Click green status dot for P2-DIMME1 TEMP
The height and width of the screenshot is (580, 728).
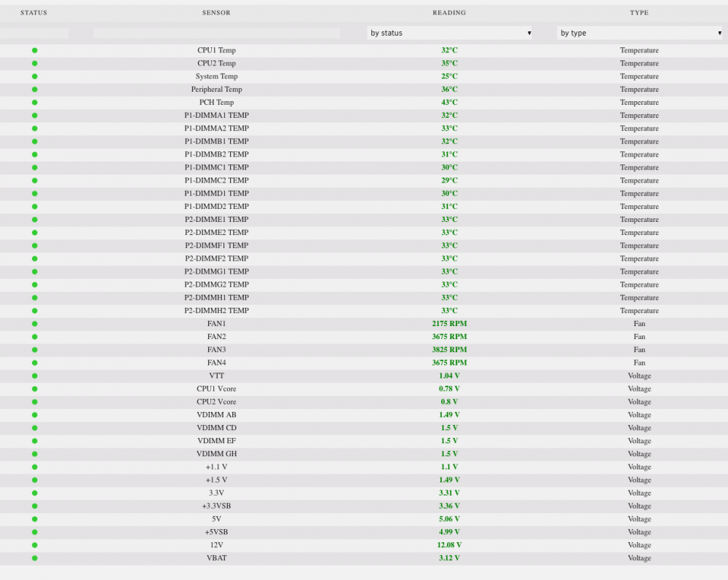(34, 220)
